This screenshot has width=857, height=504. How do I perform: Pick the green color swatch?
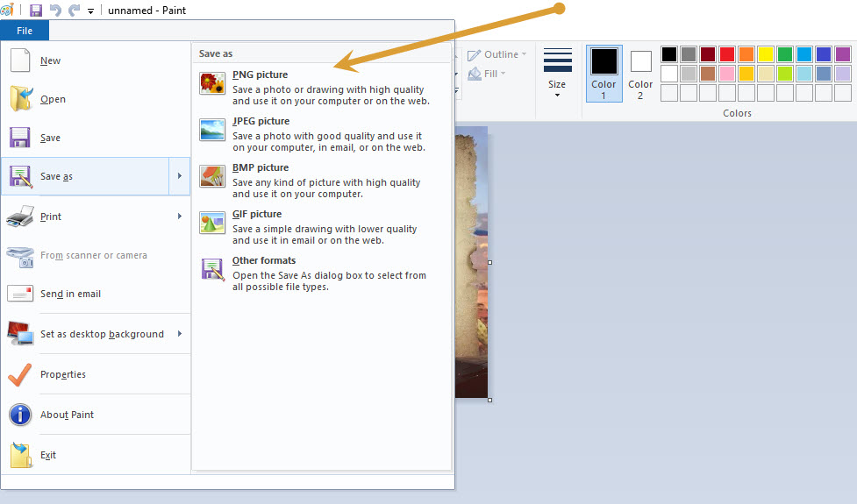(x=785, y=54)
